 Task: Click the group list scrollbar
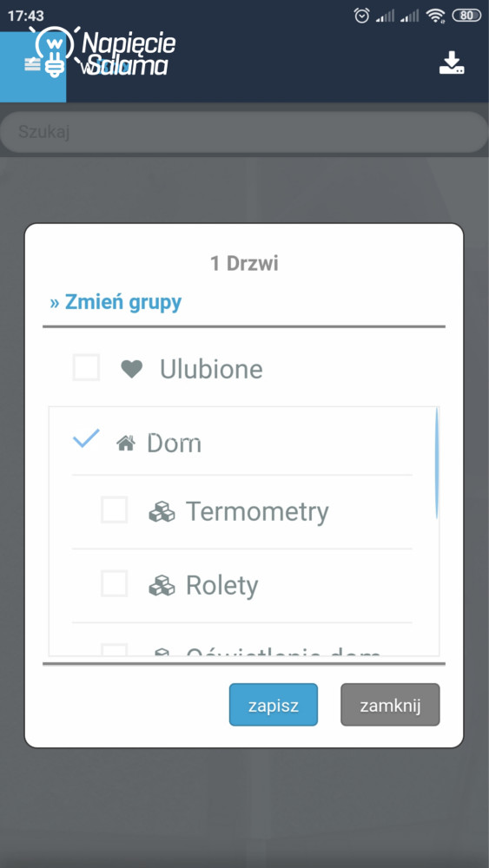click(436, 464)
